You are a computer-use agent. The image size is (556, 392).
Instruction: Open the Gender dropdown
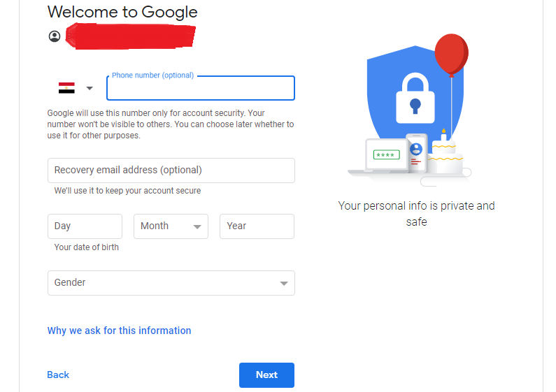171,283
